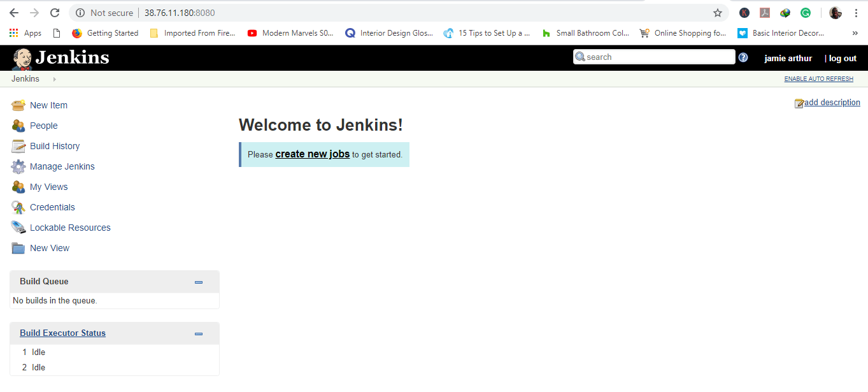Viewport: 868px width, 392px height.
Task: Click the Jenkins breadcrumb link
Action: click(x=25, y=79)
